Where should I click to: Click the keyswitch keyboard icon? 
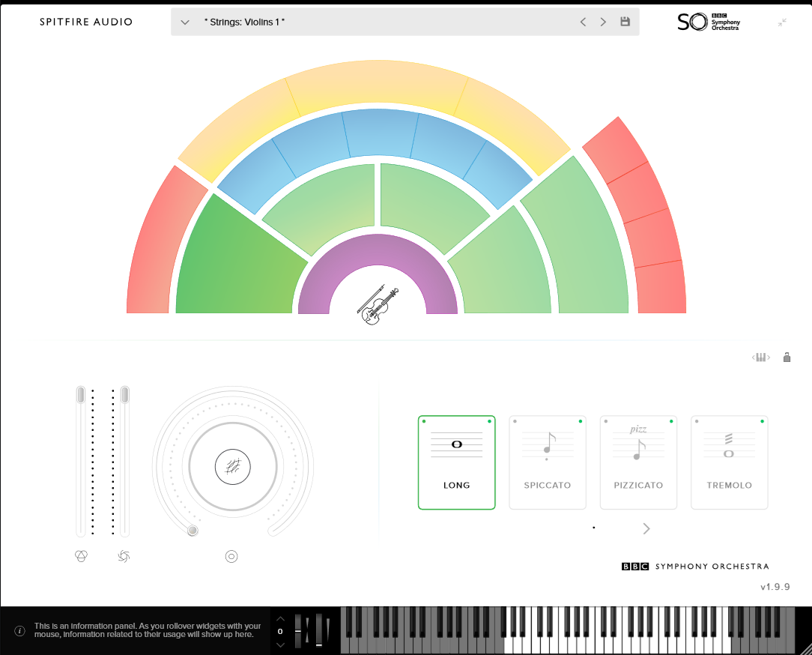761,357
